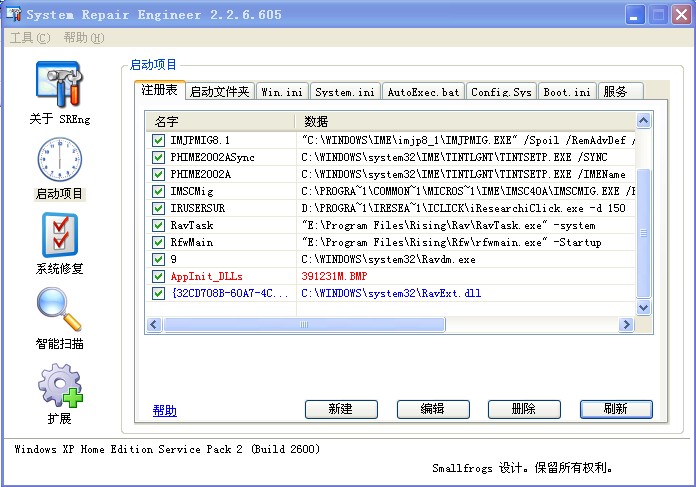This screenshot has height=487, width=696.
Task: Select the IMSCMIG.EXE data cell
Action: tap(468, 191)
